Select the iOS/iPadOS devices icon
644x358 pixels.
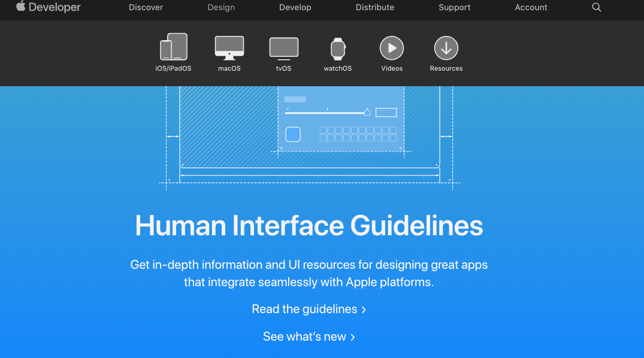(173, 47)
